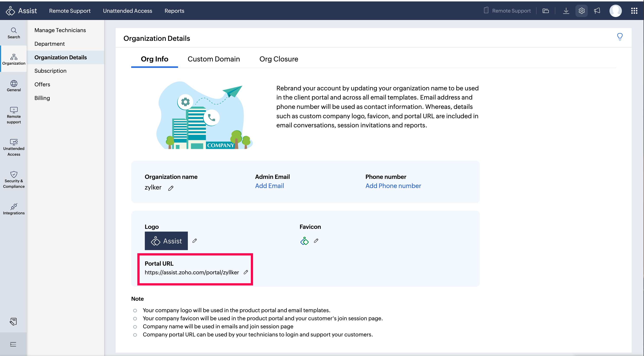Open the lightbulb tips icon
Viewport: 644px width, 356px height.
620,37
